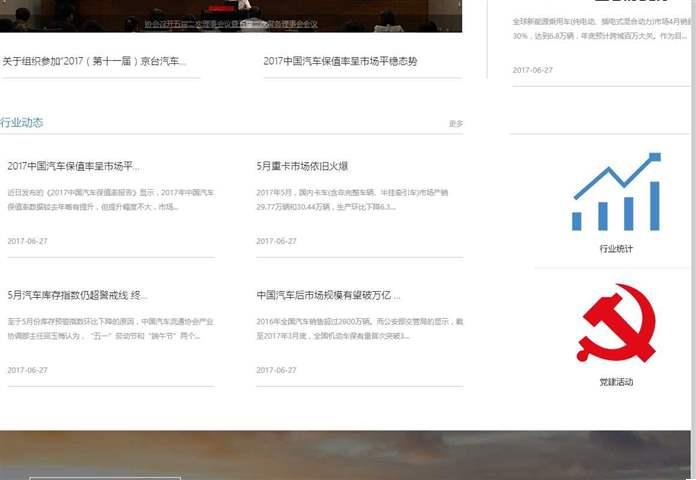Viewport: 696px width, 480px height.
Task: Open article 5月重卡市场依旧火爆
Action: click(x=302, y=166)
